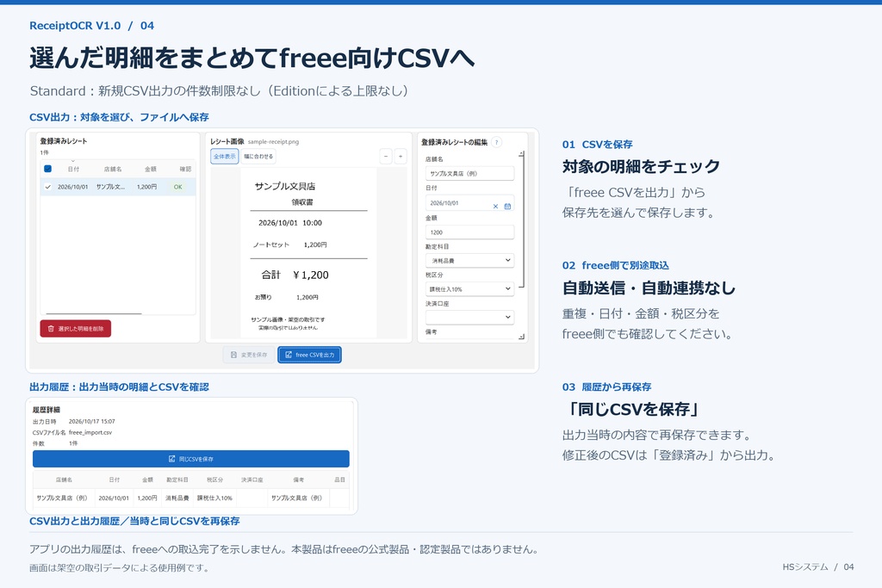The height and width of the screenshot is (588, 882).
Task: Click the 課税仕入10% cell in history table
Action: click(214, 498)
